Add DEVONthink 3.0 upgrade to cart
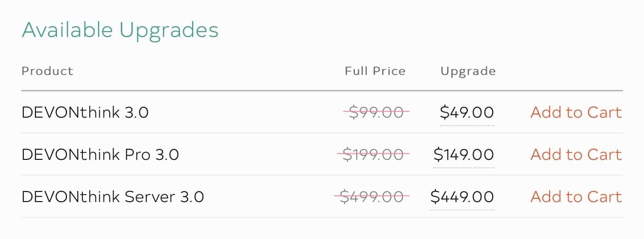The height and width of the screenshot is (239, 644). [576, 112]
